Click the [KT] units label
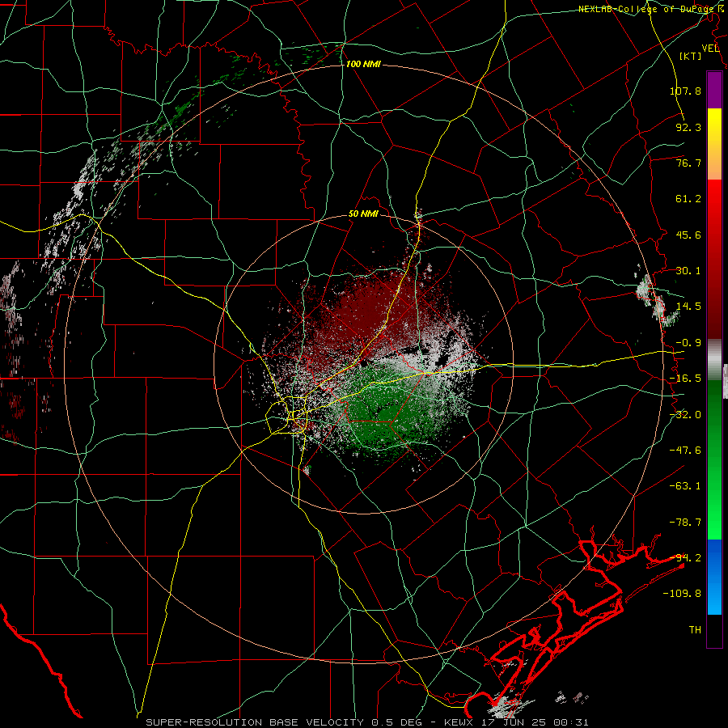 [691, 56]
